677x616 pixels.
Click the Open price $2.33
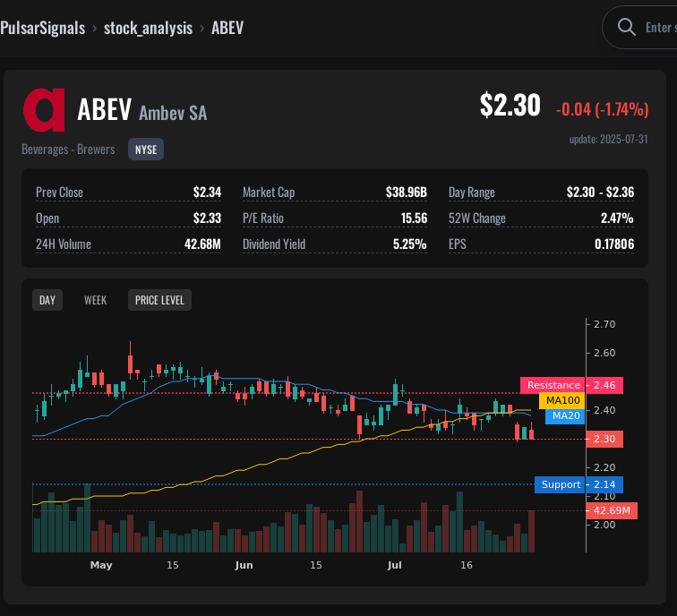point(207,218)
